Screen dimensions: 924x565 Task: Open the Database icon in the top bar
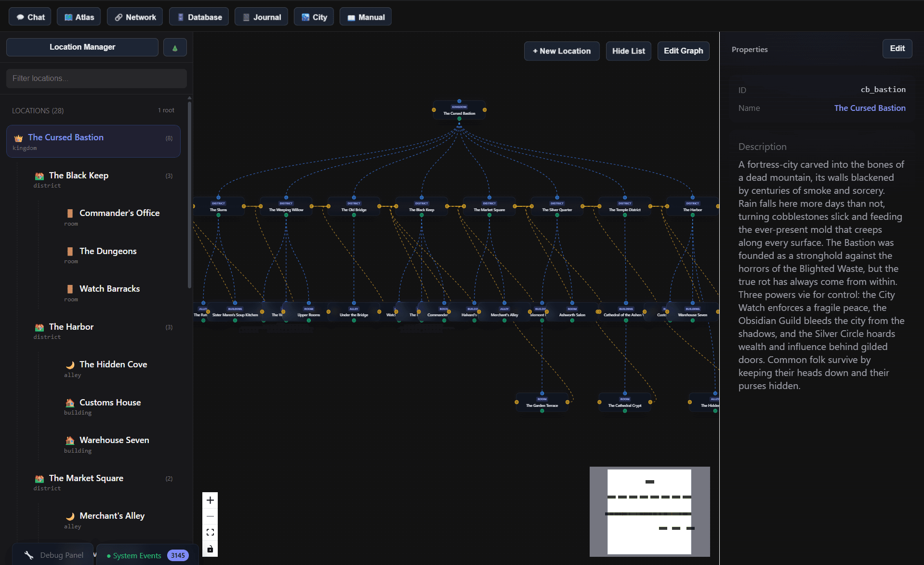coord(180,16)
